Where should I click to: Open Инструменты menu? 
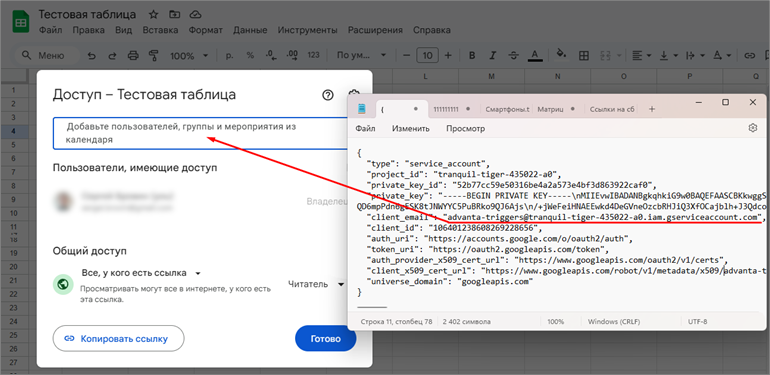click(307, 30)
